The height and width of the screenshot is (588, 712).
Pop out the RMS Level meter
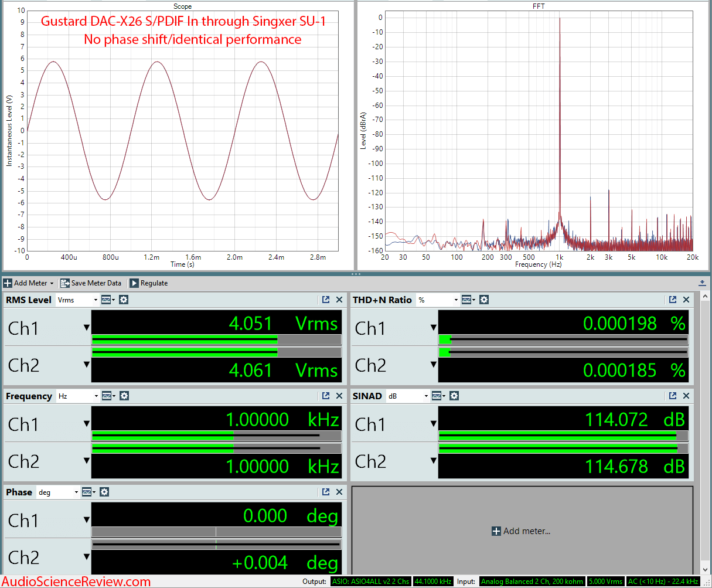326,300
